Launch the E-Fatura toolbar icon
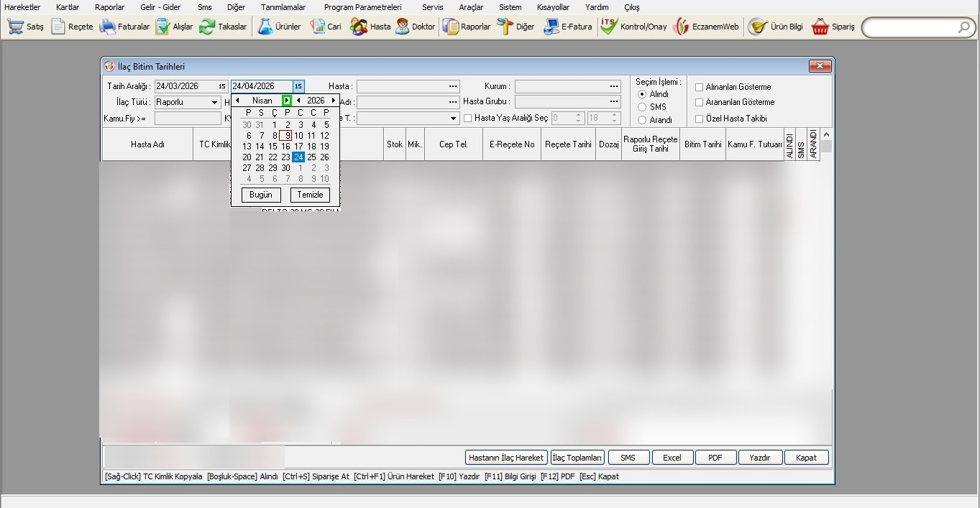The width and height of the screenshot is (980, 508). [x=551, y=27]
